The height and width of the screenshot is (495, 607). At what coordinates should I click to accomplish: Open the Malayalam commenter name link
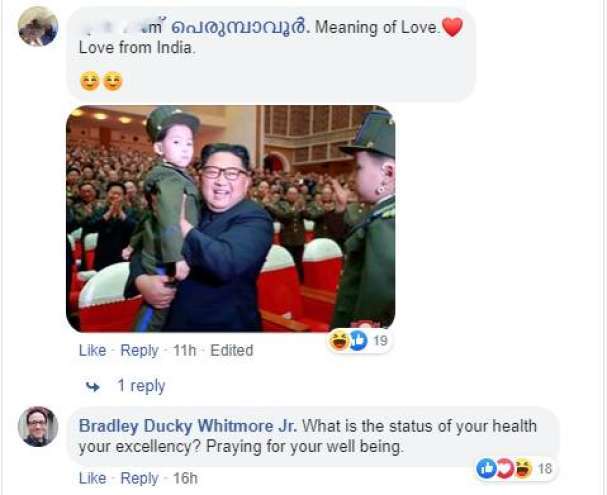pyautogui.click(x=194, y=27)
